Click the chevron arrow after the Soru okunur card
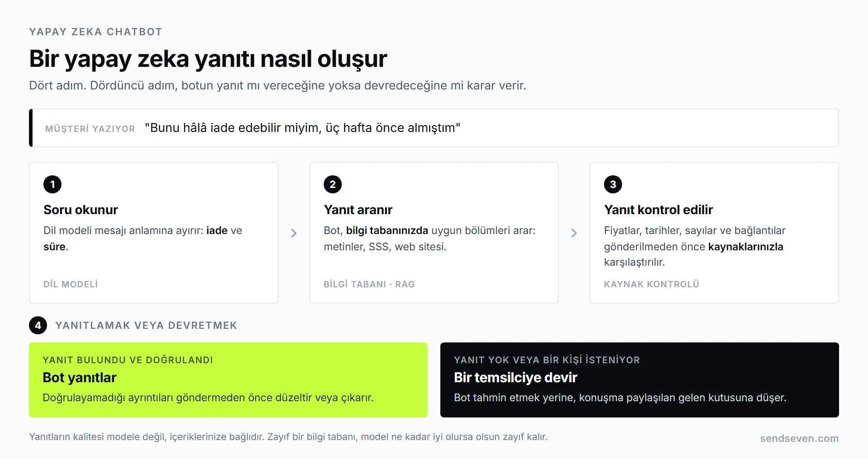 pyautogui.click(x=294, y=233)
